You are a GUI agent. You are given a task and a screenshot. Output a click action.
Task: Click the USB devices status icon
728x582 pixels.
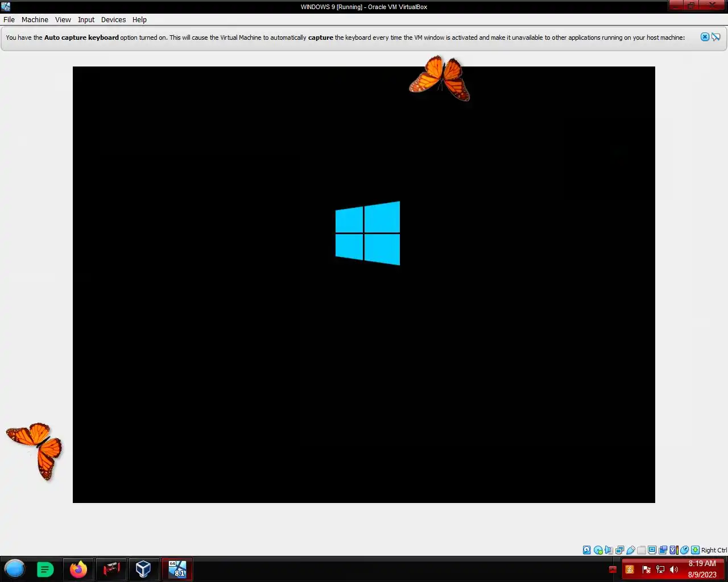point(630,550)
